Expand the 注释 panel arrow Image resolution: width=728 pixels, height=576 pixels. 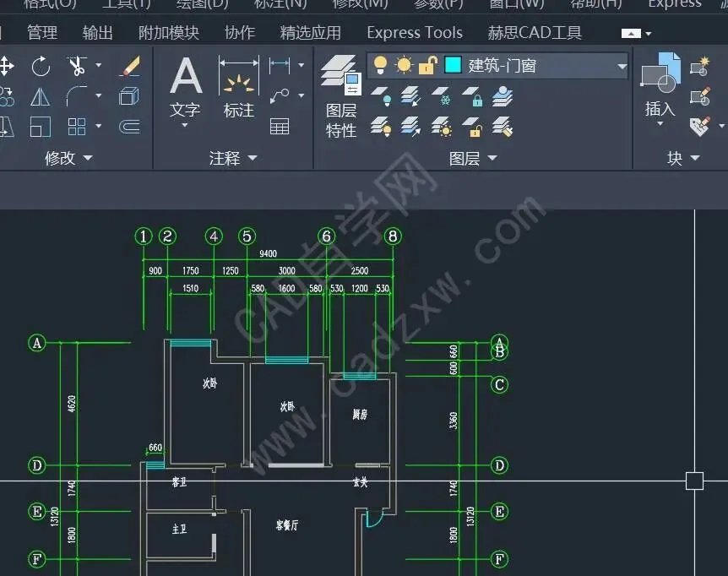[x=253, y=158]
